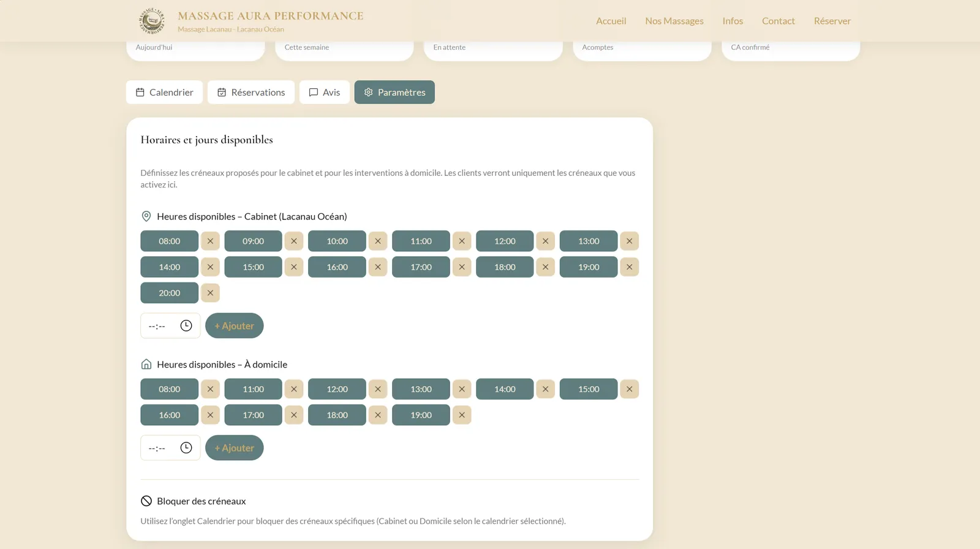This screenshot has width=980, height=549.
Task: Click the Massage Aura Performance logo
Action: click(152, 21)
